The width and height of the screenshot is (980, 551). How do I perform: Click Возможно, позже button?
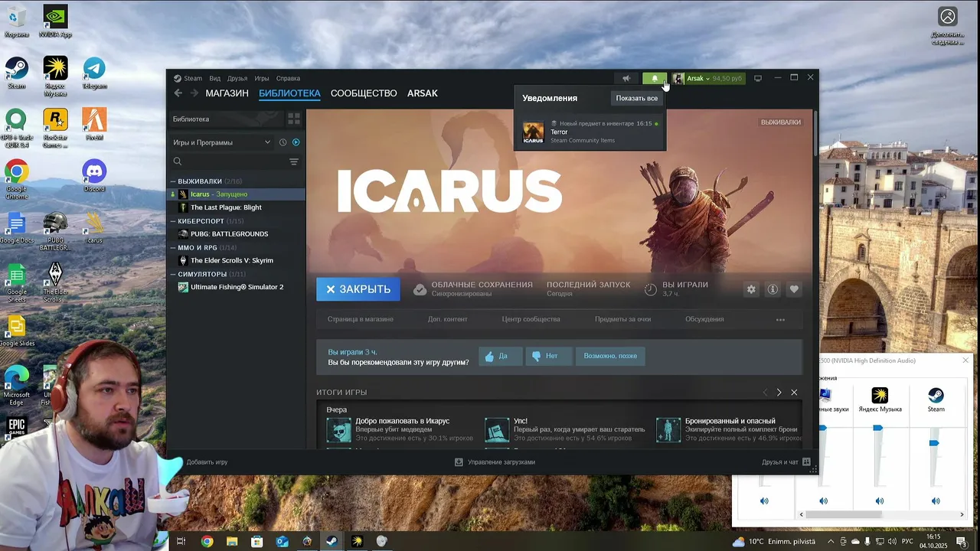click(x=610, y=356)
